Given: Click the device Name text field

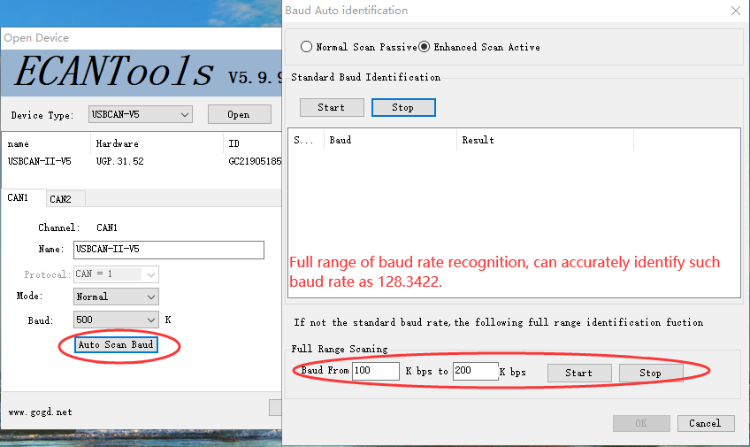Looking at the screenshot, I should pyautogui.click(x=168, y=250).
